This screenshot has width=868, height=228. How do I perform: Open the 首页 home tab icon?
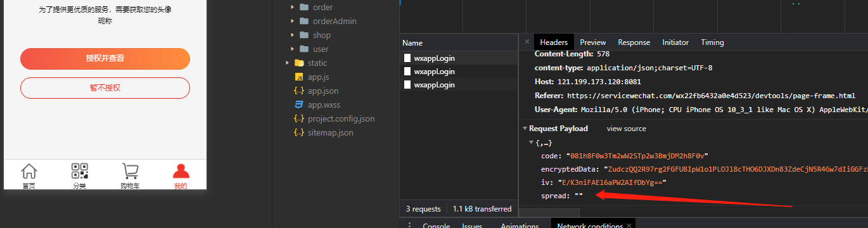tap(29, 172)
